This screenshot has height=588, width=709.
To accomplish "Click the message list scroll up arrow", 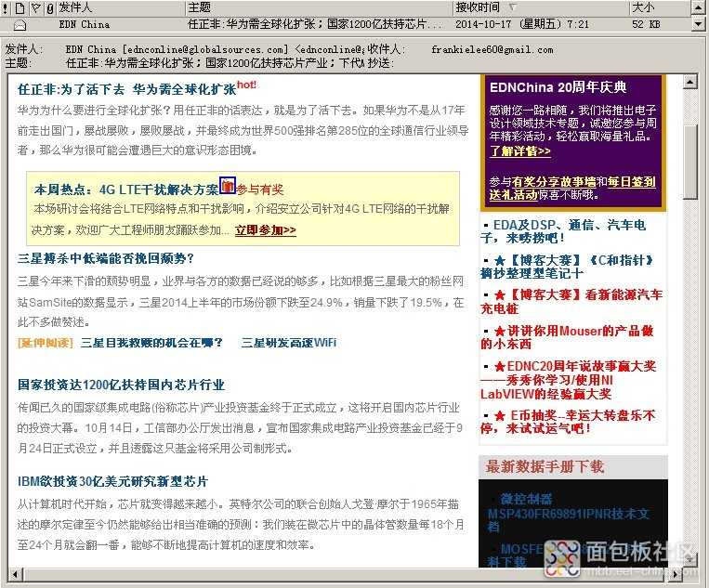I will coord(700,7).
